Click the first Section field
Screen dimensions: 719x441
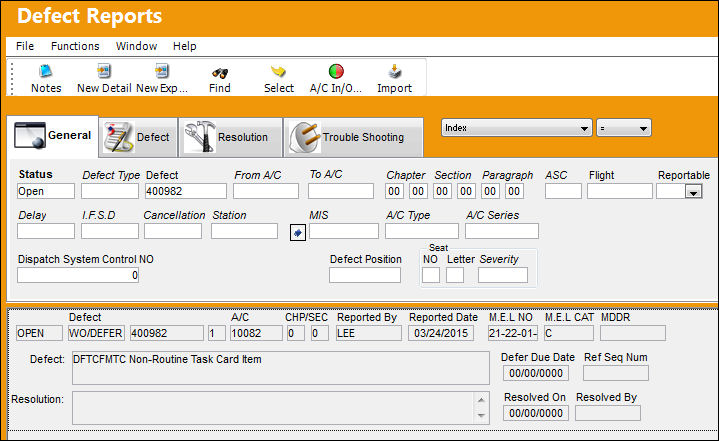442,191
